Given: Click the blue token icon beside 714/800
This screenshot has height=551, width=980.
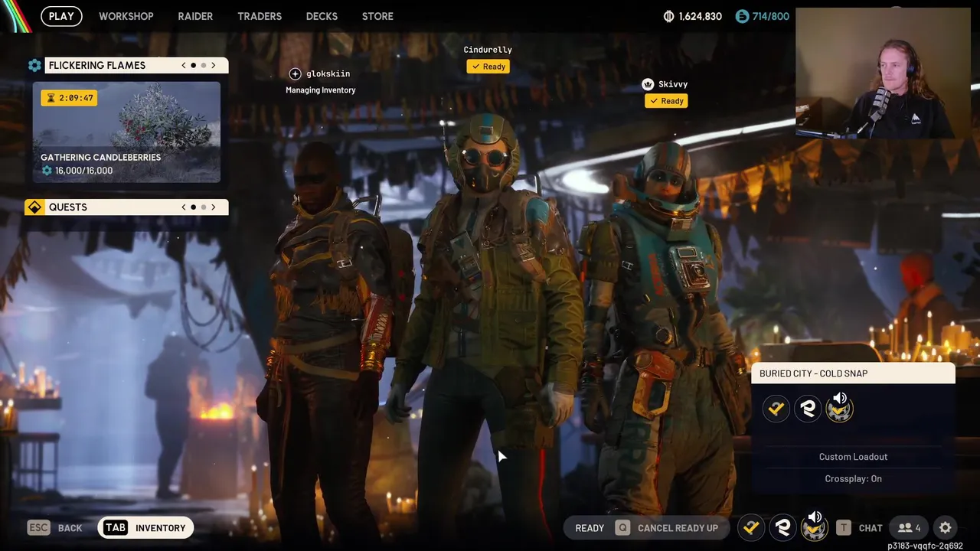Looking at the screenshot, I should (x=741, y=16).
